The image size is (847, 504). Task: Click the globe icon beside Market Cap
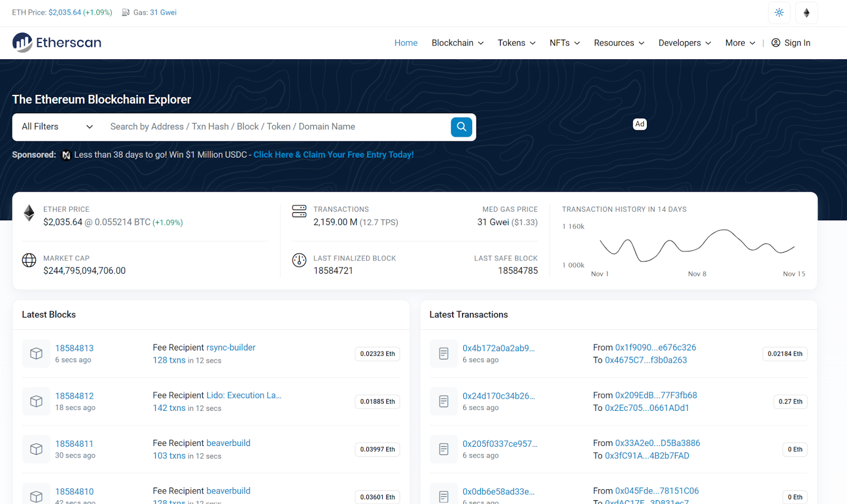point(29,260)
